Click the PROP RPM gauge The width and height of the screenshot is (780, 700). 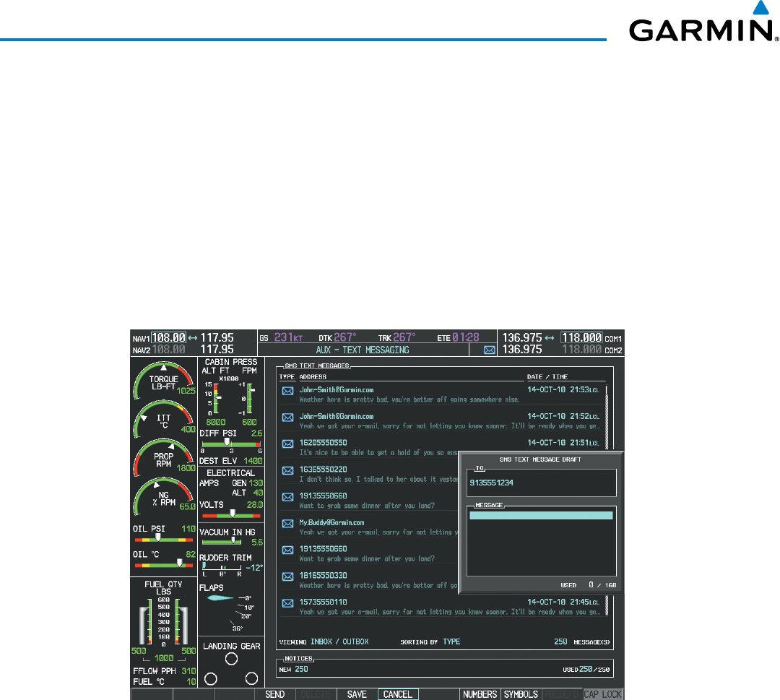(x=164, y=457)
